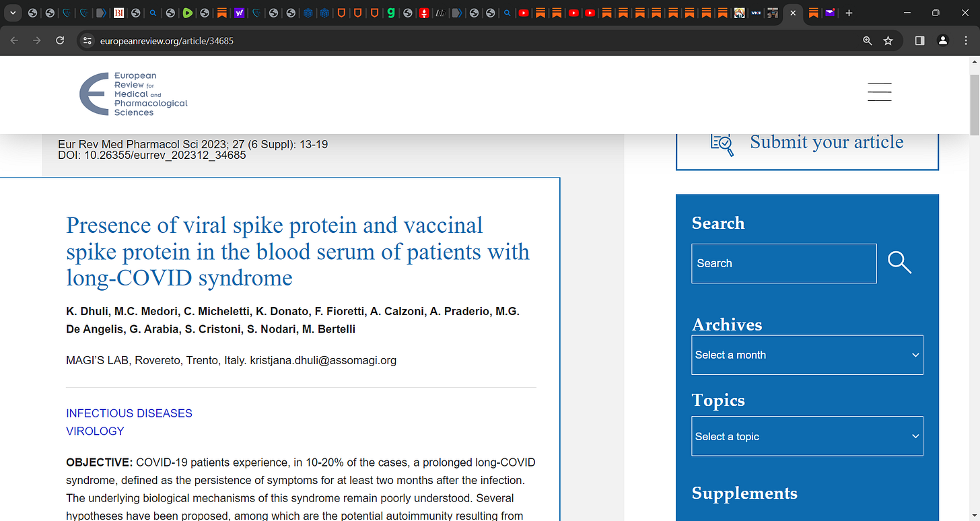Close the active europeanreview.org tab
The image size is (980, 521).
[793, 13]
